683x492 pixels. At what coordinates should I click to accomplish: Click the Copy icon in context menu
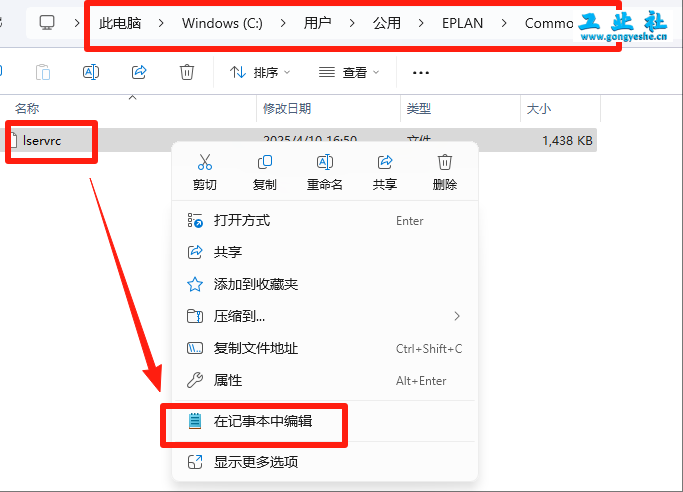pyautogui.click(x=265, y=162)
